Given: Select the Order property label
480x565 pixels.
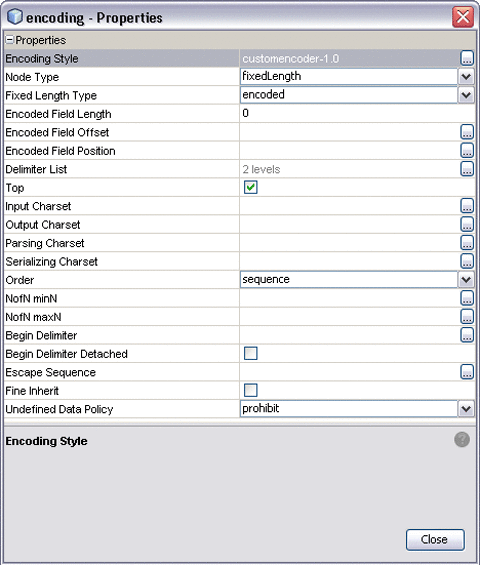Looking at the screenshot, I should (19, 280).
